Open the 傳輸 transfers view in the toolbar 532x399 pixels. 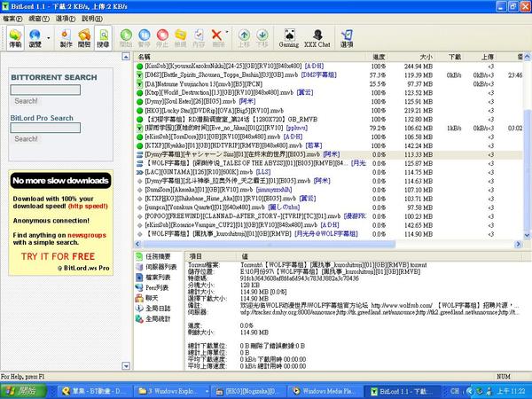coord(15,38)
